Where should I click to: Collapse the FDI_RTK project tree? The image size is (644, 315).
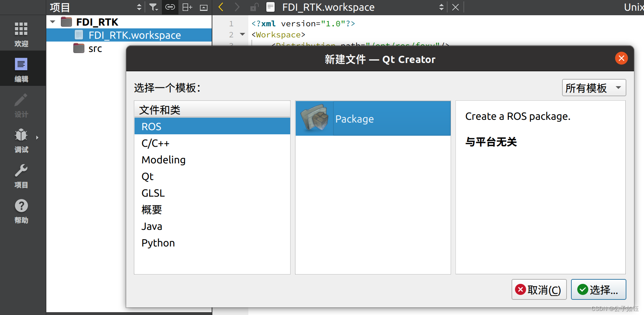point(53,21)
